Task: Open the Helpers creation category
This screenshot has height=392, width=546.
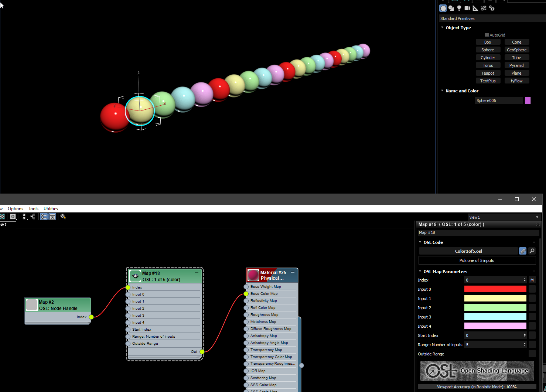Action: coord(475,8)
